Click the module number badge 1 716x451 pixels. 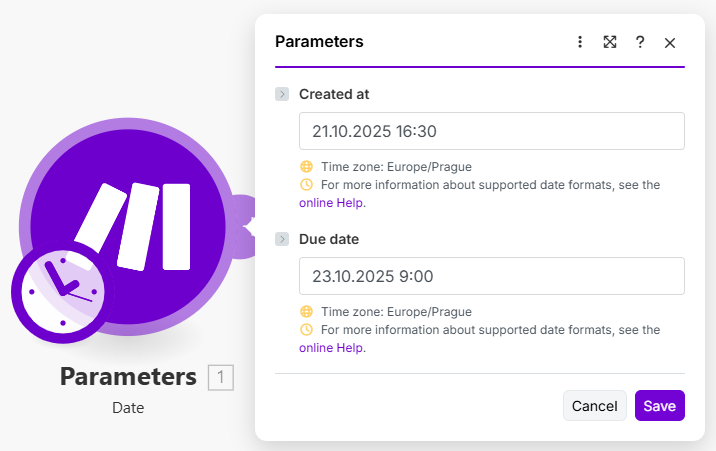(221, 377)
